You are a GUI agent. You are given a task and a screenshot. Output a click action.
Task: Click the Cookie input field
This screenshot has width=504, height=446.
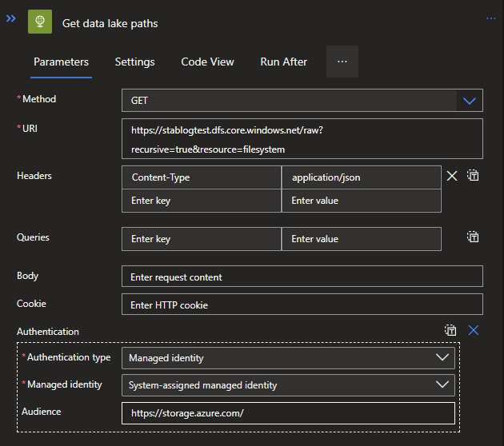click(x=302, y=305)
